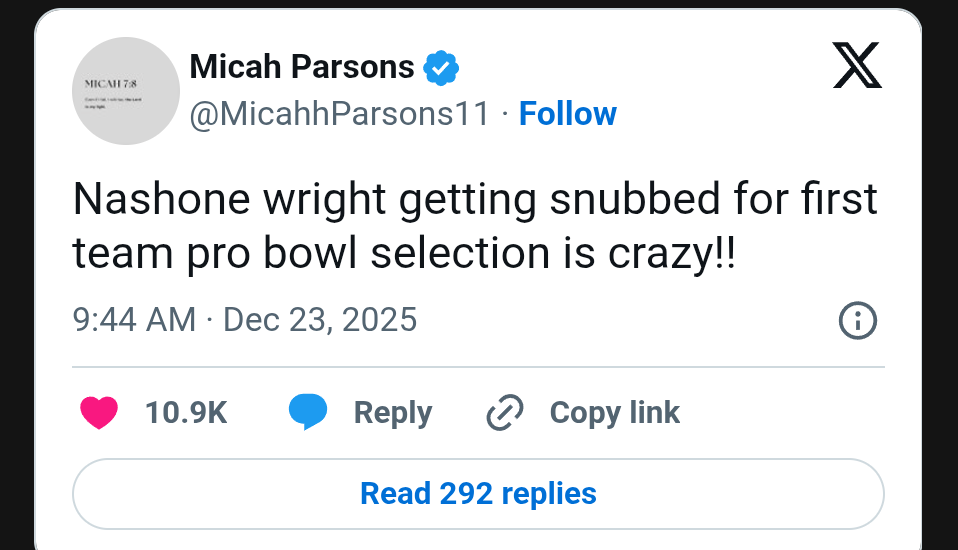This screenshot has height=550, width=958.
Task: Click the X logo
Action: pos(857,68)
